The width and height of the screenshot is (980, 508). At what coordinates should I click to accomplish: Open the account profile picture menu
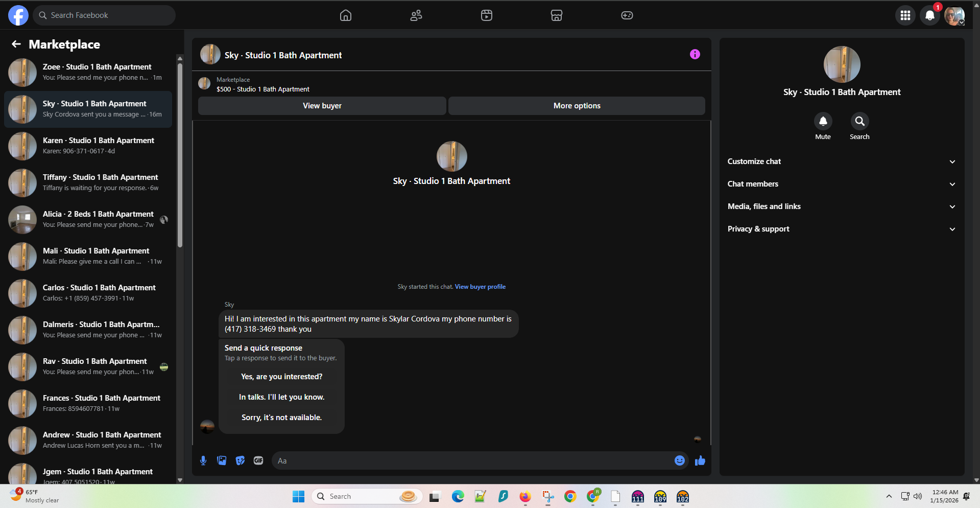point(954,15)
